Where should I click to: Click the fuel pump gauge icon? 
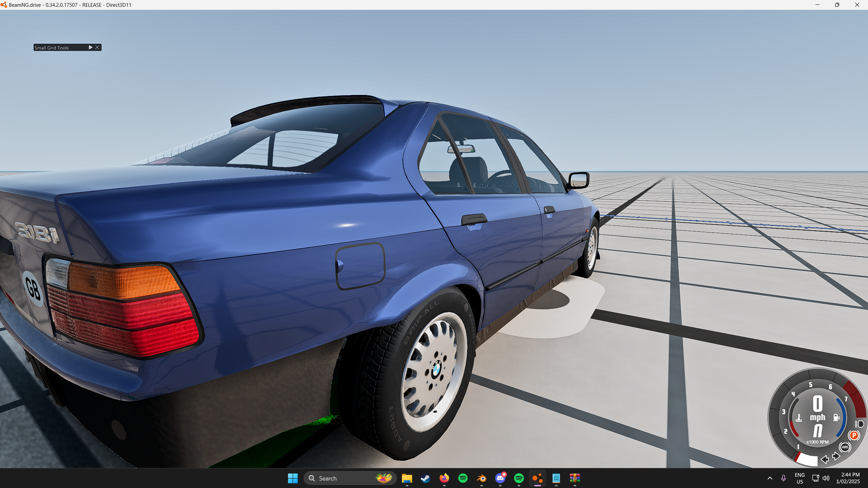(x=836, y=417)
